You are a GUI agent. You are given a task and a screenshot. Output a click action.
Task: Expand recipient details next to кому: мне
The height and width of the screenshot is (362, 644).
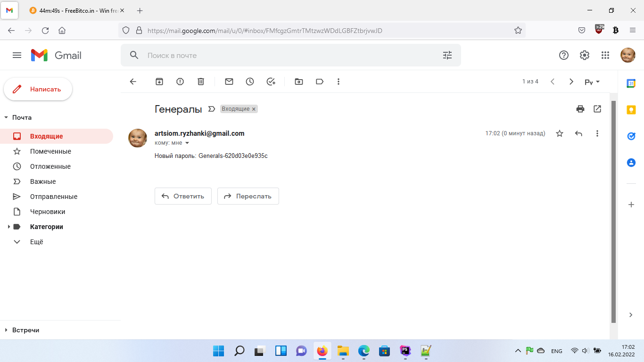[187, 143]
